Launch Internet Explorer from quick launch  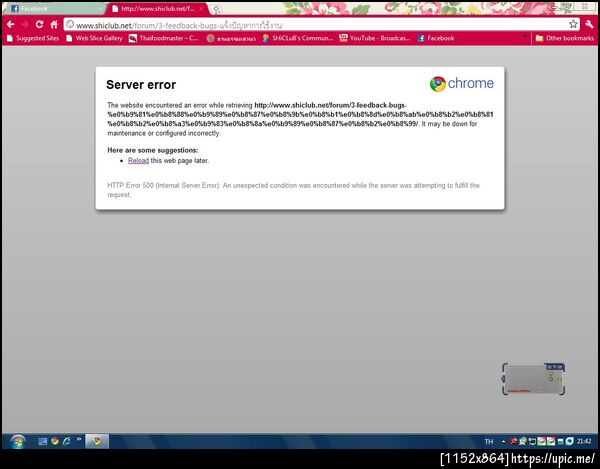(x=67, y=441)
